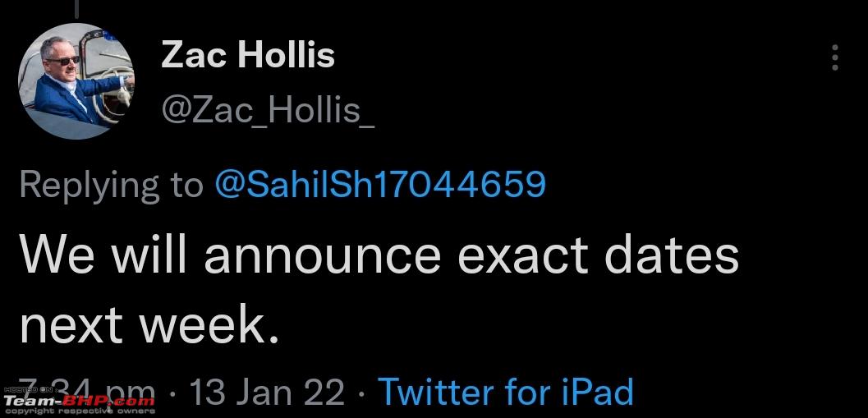Open the three-dot more options menu
Viewport: 868px width, 418px height.
835,57
